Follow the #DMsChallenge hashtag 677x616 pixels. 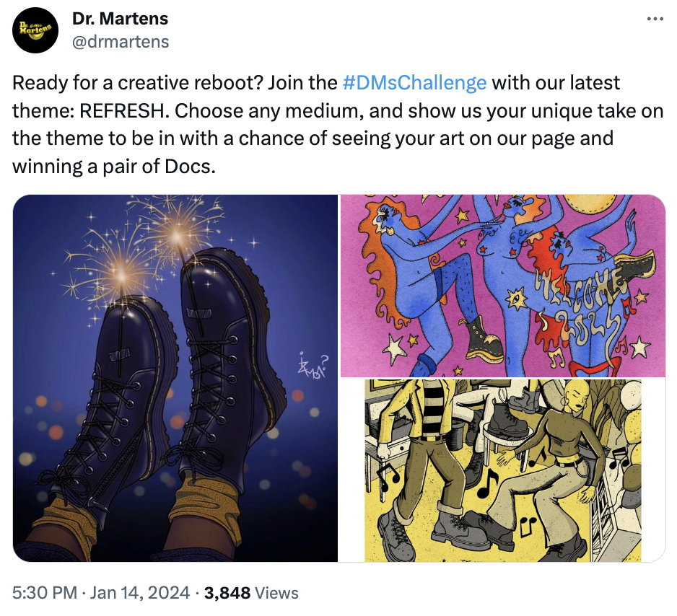point(414,82)
